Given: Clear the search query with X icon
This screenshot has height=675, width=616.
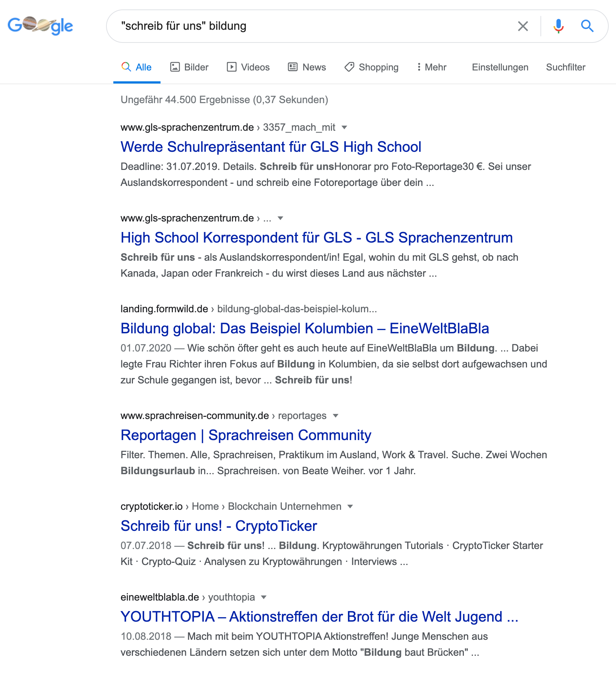Looking at the screenshot, I should point(523,26).
